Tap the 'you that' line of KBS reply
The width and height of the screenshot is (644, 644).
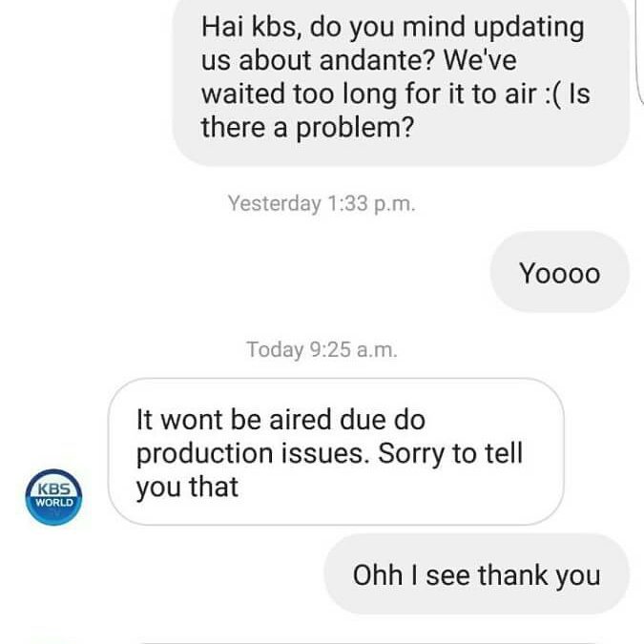(187, 488)
